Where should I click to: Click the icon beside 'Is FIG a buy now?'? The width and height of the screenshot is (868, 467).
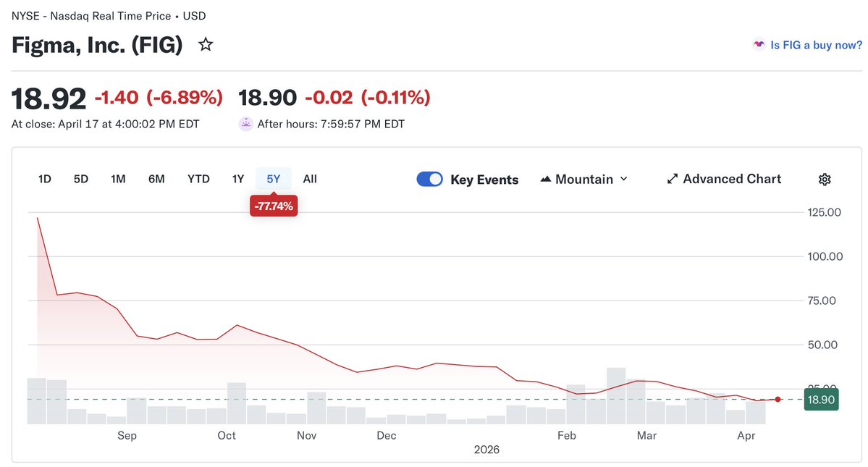pyautogui.click(x=759, y=44)
